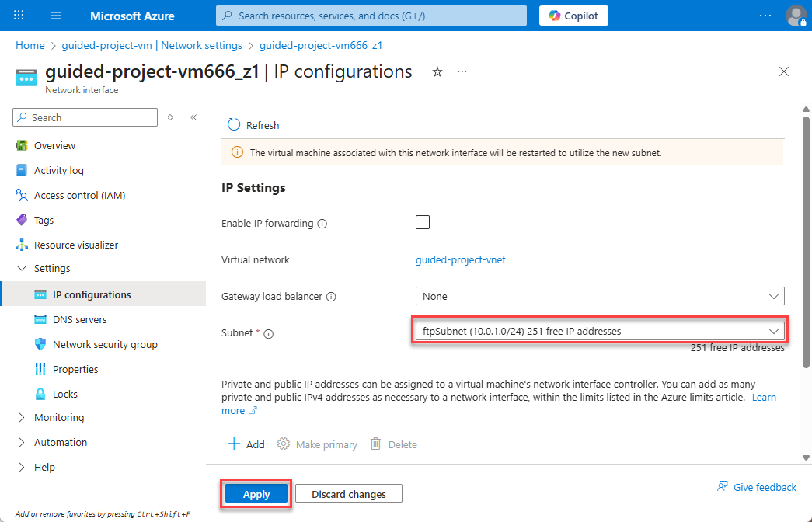Open the Subnet dropdown showing ftpSubnet
This screenshot has height=522, width=812.
[x=600, y=332]
